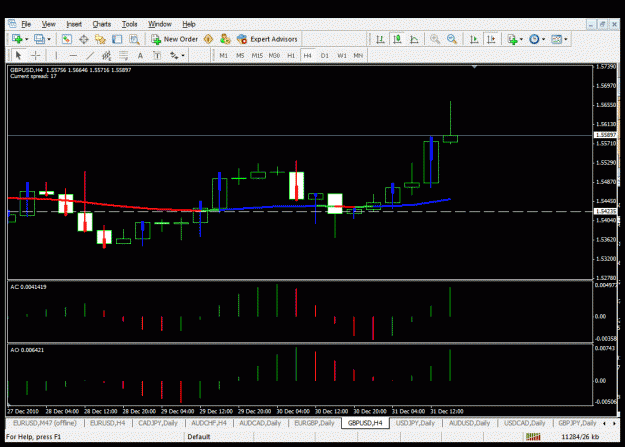The width and height of the screenshot is (625, 447).
Task: Expand the Indicators dropdown arrow
Action: pyautogui.click(x=521, y=39)
